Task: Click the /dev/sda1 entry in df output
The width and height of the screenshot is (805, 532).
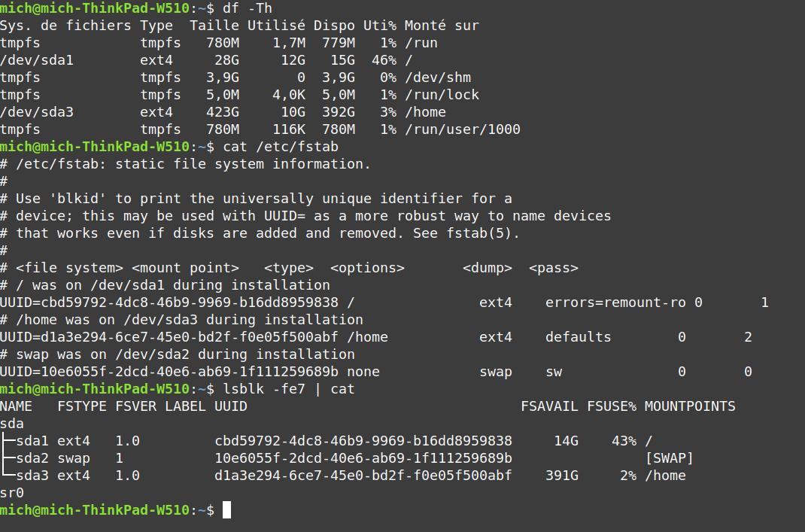Action: (37, 60)
